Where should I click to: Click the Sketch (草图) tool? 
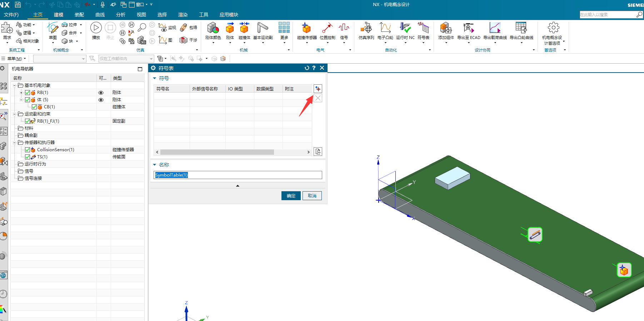[x=53, y=31]
